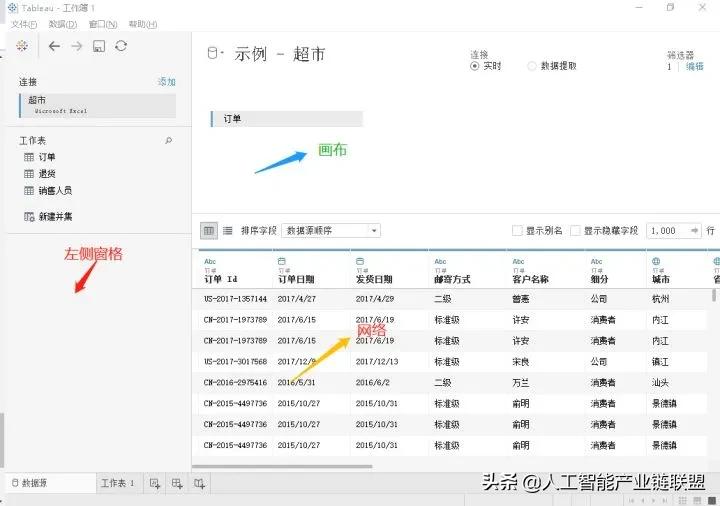This screenshot has width=720, height=506.
Task: Open the 窗口(N) menu
Action: click(103, 24)
